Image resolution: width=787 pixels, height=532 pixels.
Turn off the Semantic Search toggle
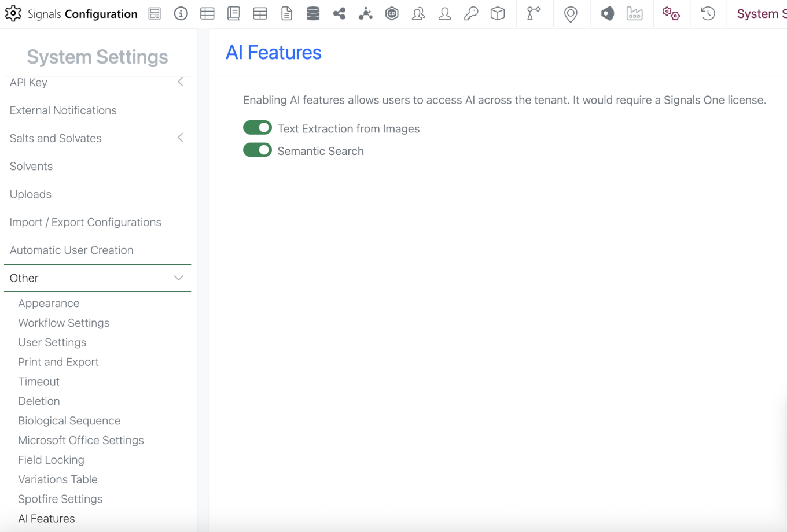pos(258,150)
